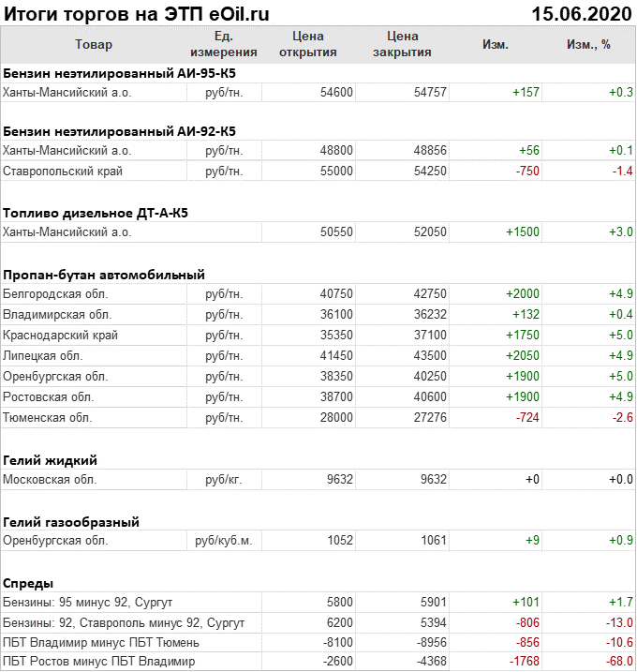This screenshot has width=637, height=672.
Task: Select the 'Спреды' section heading
Action: coord(29,582)
